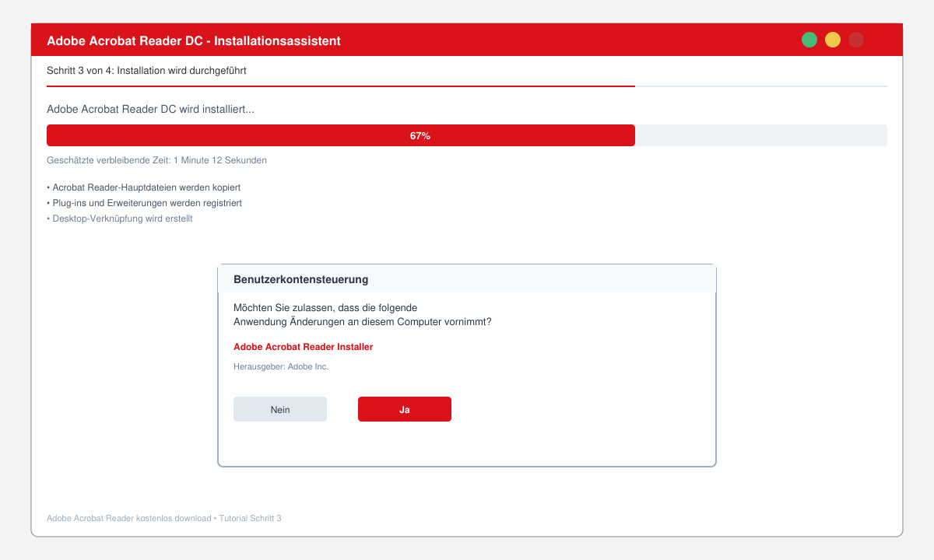Click 'Plug-ins und Erweiterungen werden registriert' item

pyautogui.click(x=144, y=203)
